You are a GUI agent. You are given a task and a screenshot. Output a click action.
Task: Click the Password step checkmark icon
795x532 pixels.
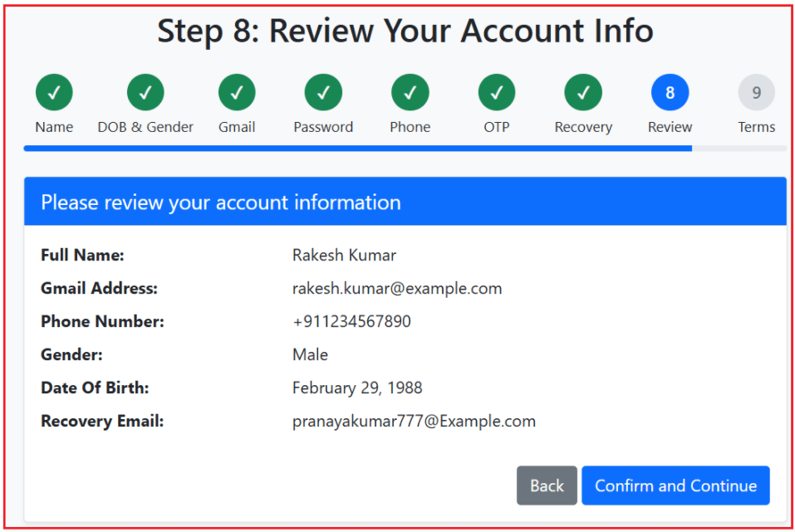click(x=323, y=92)
